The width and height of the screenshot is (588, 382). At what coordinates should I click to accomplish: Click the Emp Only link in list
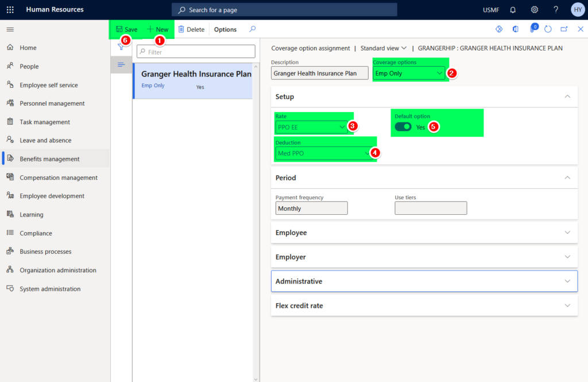(153, 86)
